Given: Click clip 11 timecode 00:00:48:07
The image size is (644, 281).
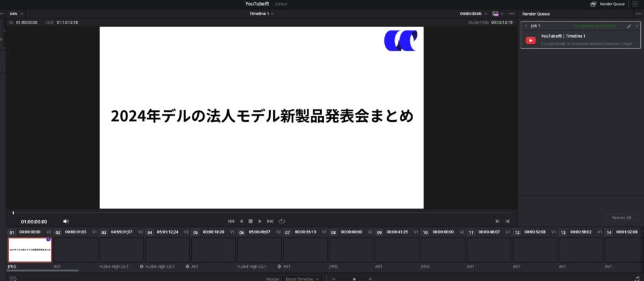Looking at the screenshot, I should [489, 232].
